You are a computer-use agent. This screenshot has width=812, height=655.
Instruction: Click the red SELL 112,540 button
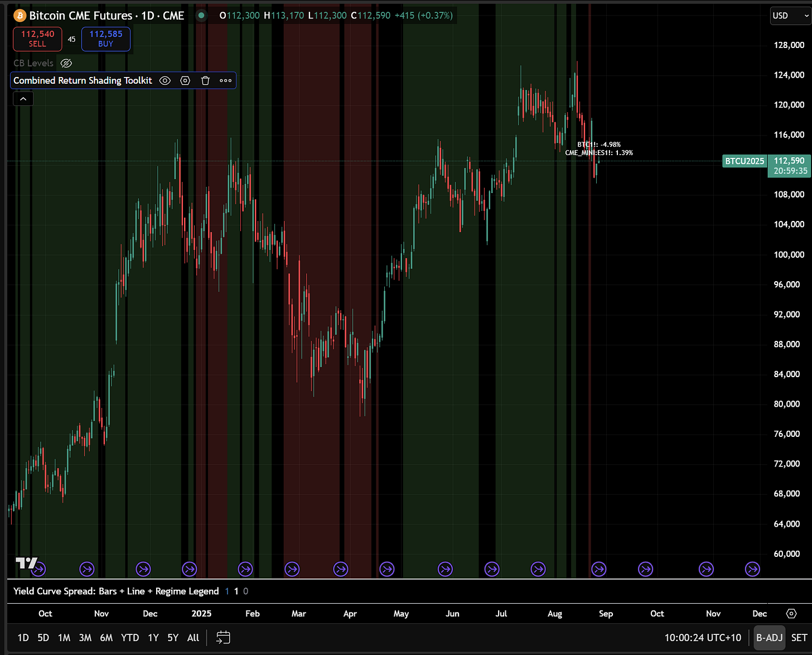point(37,38)
